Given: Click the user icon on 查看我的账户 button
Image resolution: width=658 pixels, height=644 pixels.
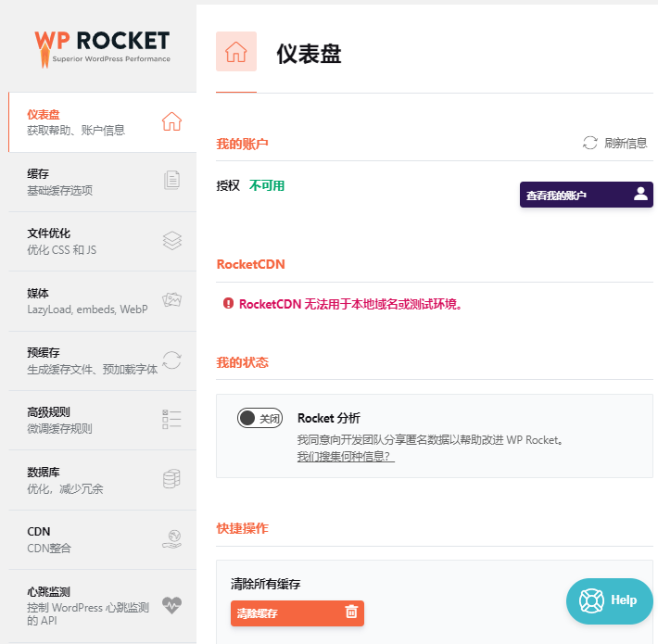Looking at the screenshot, I should click(x=640, y=194).
